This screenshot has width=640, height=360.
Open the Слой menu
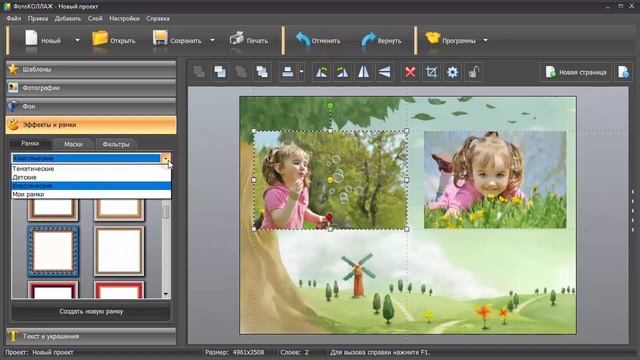pos(95,18)
